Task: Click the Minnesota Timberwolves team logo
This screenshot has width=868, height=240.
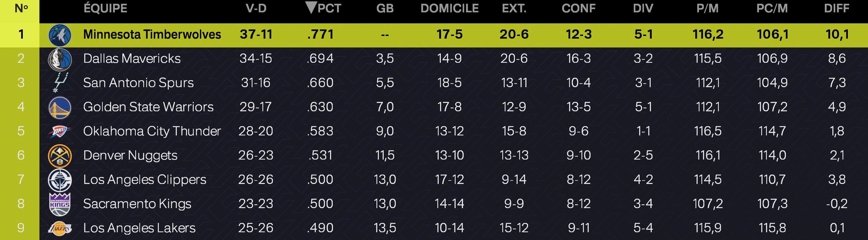Action: pos(60,35)
